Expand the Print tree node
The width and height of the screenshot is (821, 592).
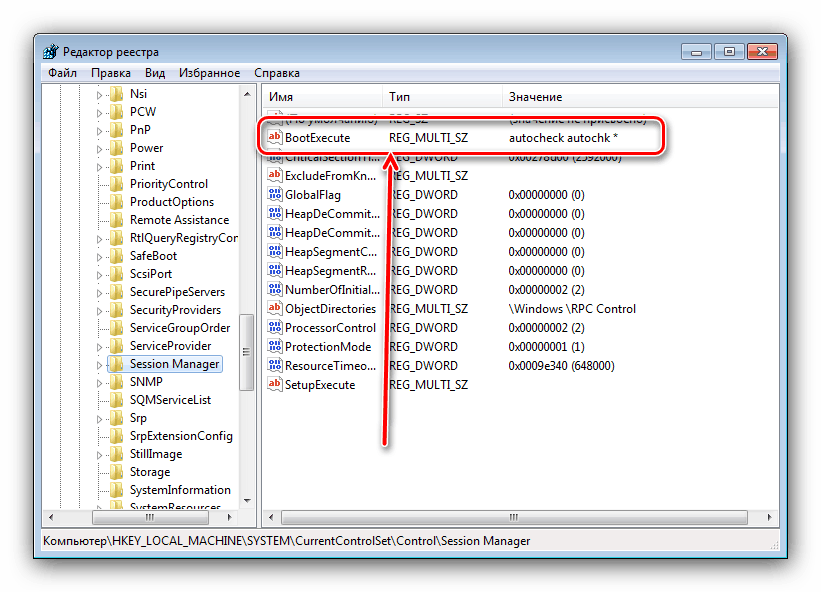[x=99, y=167]
